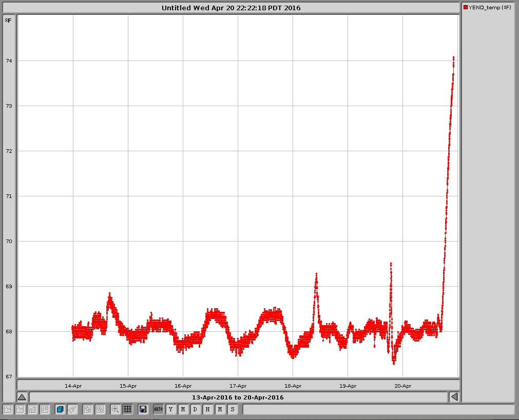Click the 20-Apr x-axis label

(403, 386)
